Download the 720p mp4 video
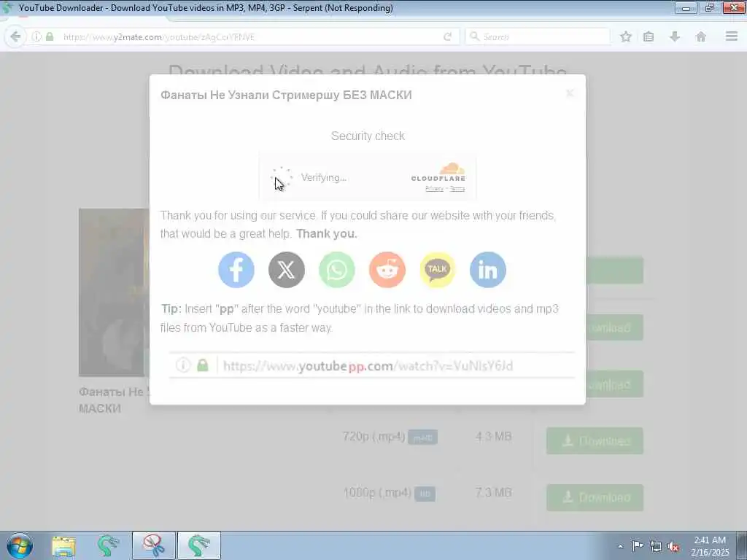 [595, 441]
